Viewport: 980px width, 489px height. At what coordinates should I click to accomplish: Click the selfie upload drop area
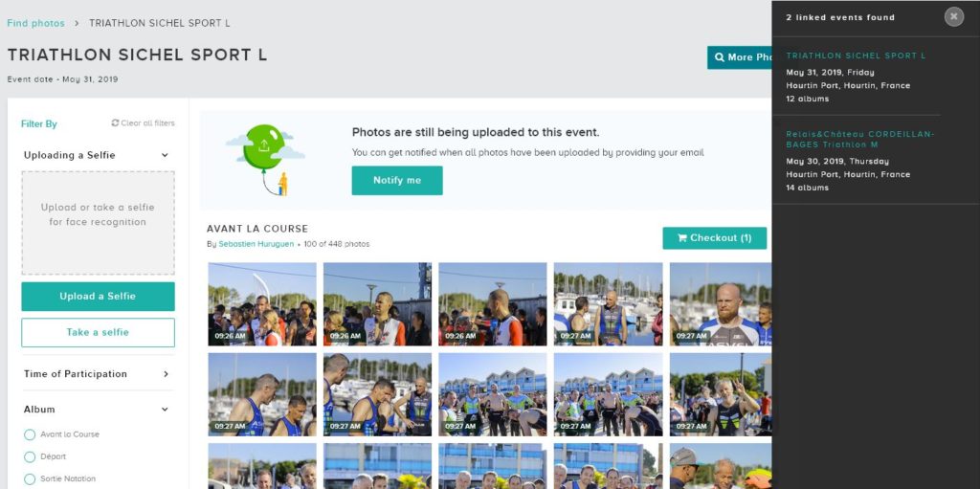coord(99,223)
